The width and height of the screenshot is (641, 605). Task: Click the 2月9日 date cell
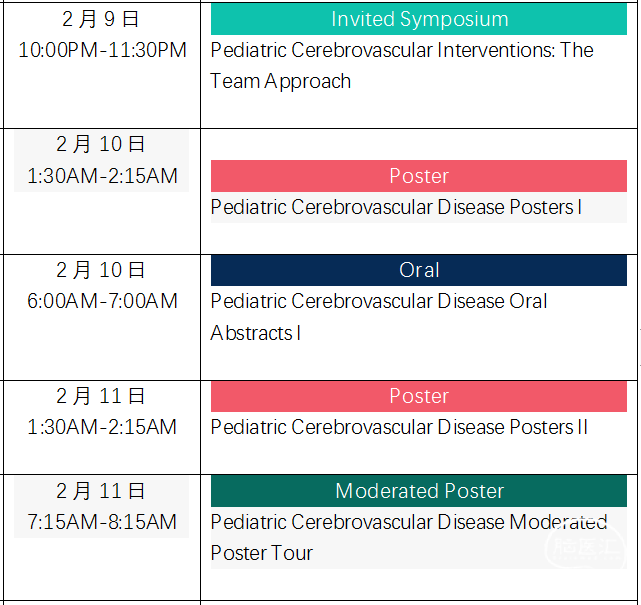click(101, 19)
